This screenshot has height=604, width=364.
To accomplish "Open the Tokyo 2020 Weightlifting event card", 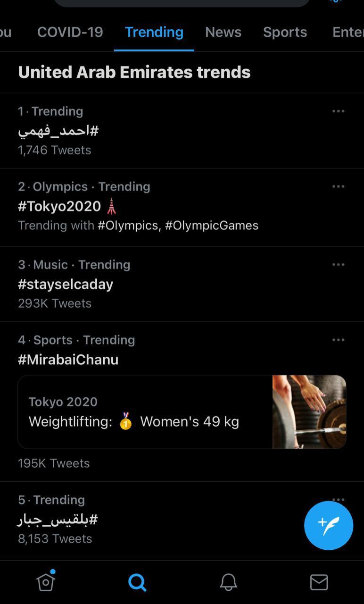I will point(141,412).
